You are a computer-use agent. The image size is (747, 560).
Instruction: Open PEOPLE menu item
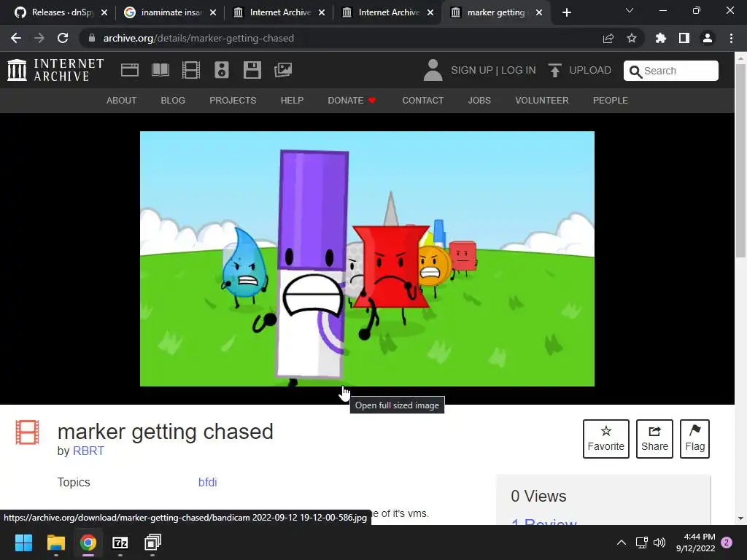611,101
